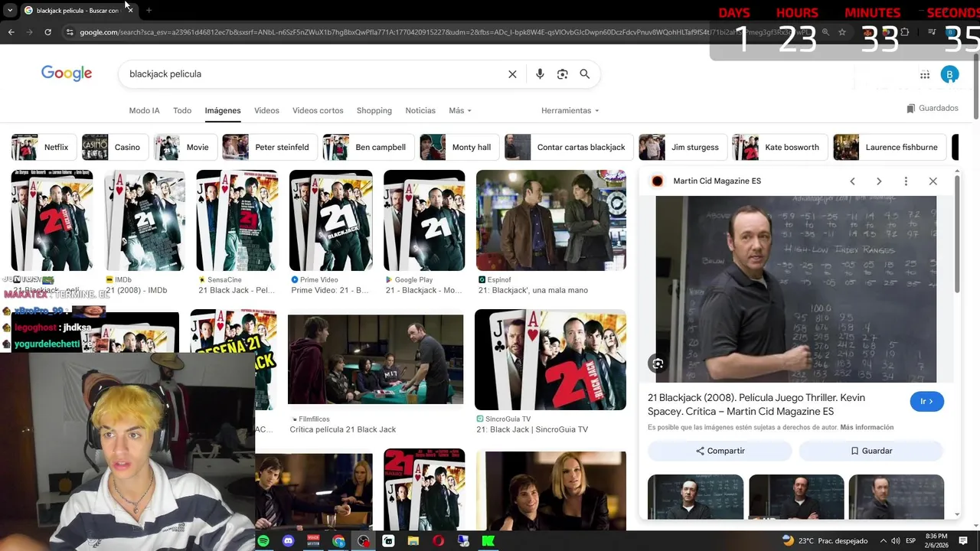Click the Guardar save button
This screenshot has height=551, width=980.
[871, 451]
